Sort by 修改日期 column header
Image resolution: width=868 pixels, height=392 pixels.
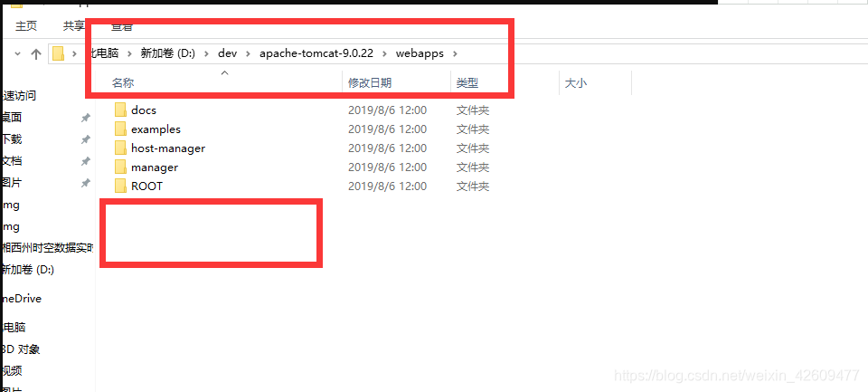point(370,83)
